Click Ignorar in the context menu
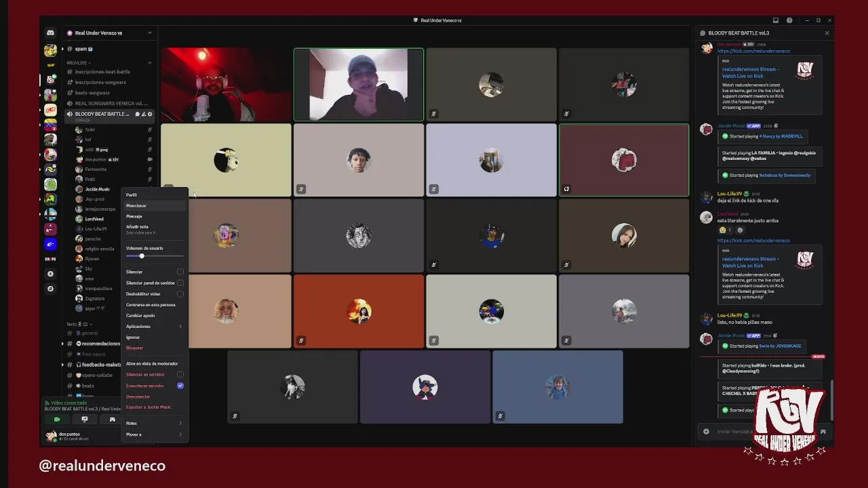The image size is (868, 488). [x=154, y=337]
